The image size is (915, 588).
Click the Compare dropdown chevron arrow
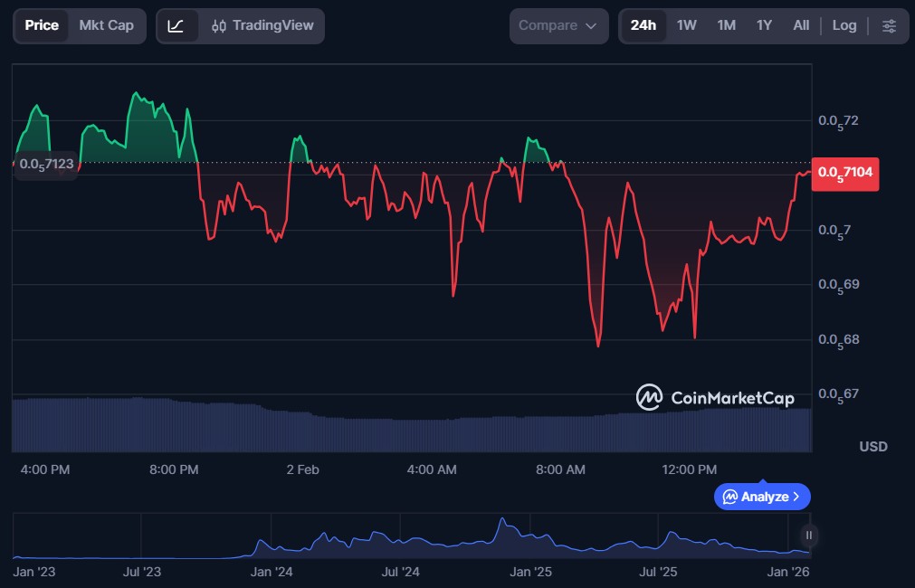[x=591, y=26]
